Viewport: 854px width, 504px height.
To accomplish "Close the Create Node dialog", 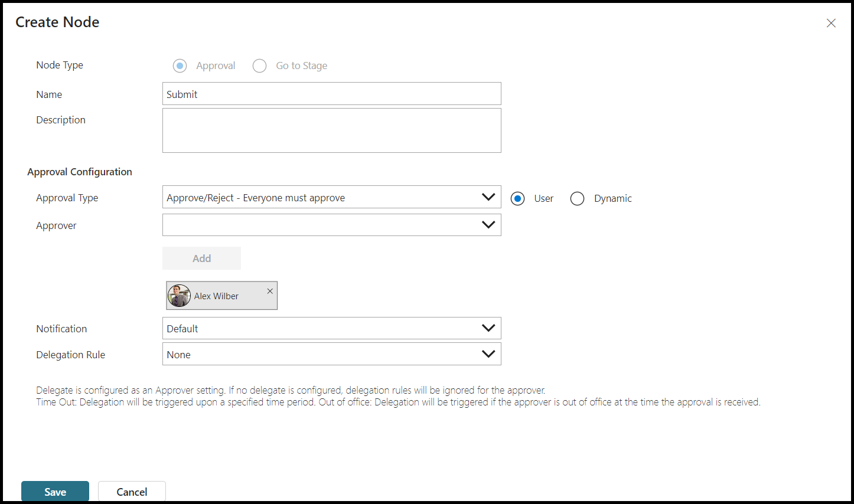I will coord(831,23).
